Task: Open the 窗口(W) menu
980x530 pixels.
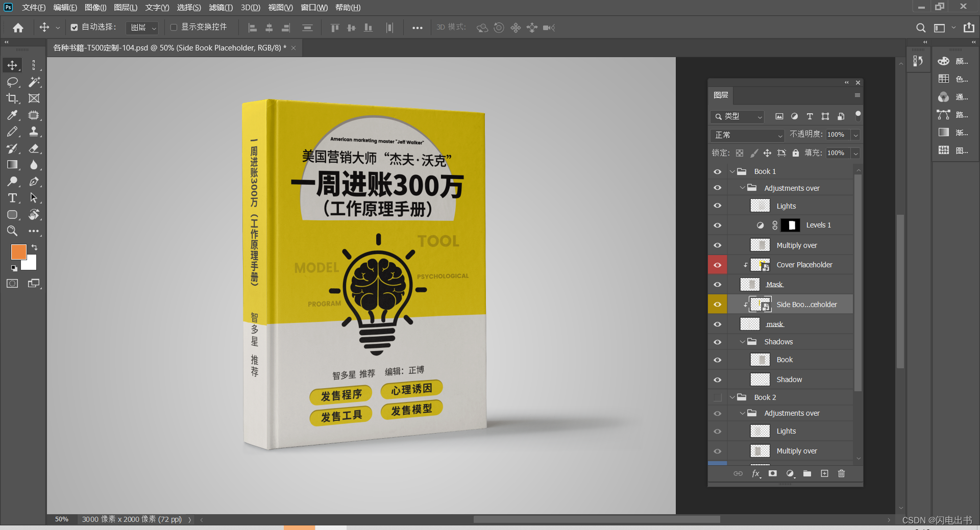Action: (x=314, y=8)
